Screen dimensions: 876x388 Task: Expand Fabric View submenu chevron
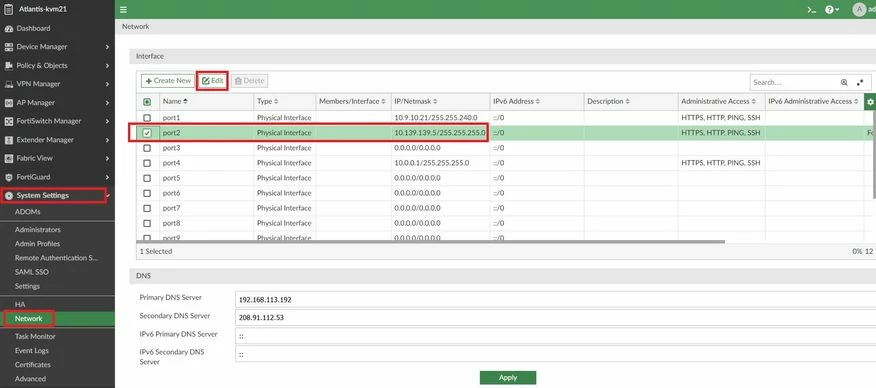[107, 159]
